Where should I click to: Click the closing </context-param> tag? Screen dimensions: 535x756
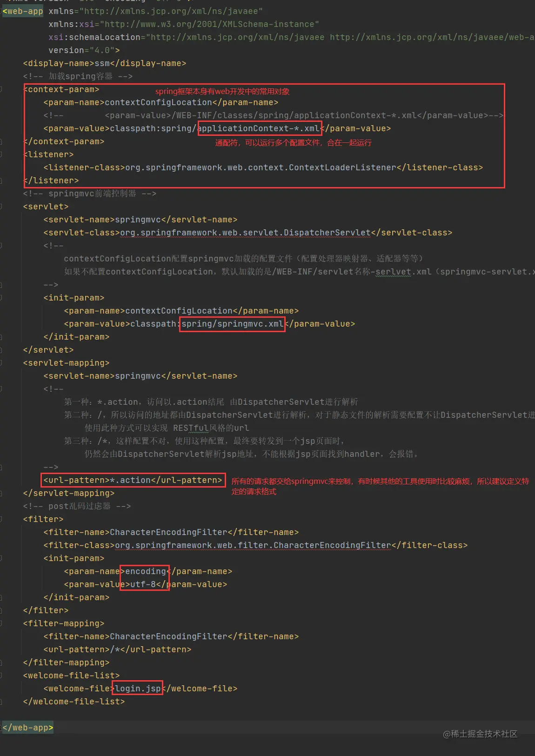coord(64,141)
